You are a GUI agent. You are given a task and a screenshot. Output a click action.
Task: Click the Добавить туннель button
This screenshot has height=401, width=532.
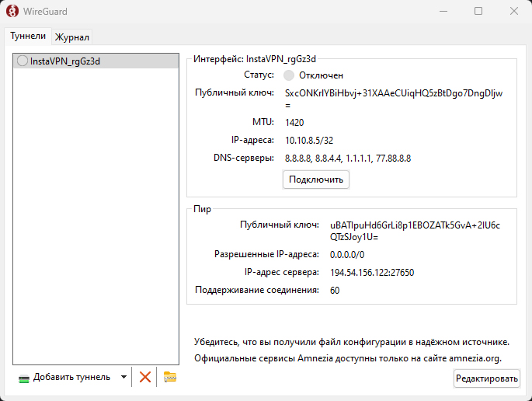click(x=65, y=377)
